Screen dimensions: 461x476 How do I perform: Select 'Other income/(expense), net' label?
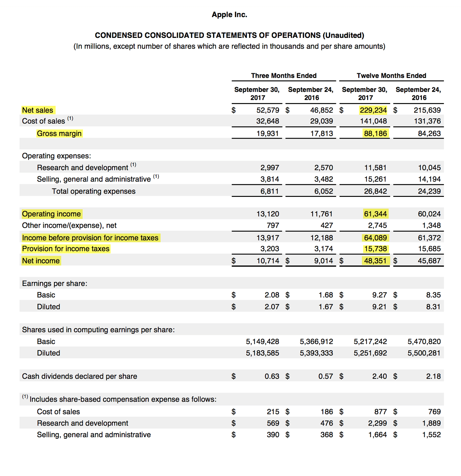(x=69, y=225)
